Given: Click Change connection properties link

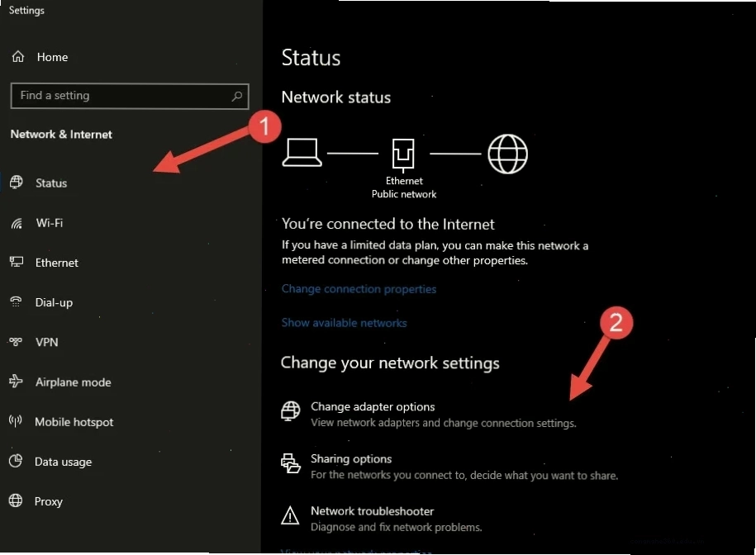Looking at the screenshot, I should tap(359, 289).
